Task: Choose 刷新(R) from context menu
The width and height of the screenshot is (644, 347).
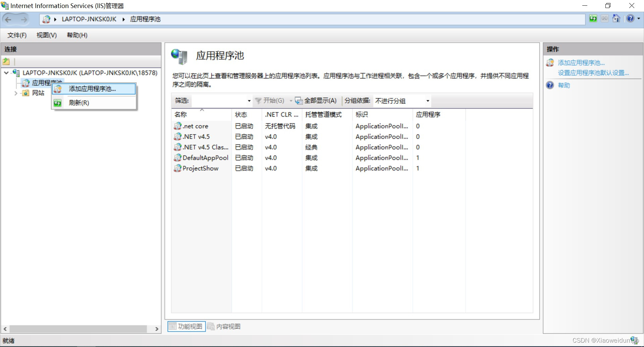Action: tap(94, 103)
